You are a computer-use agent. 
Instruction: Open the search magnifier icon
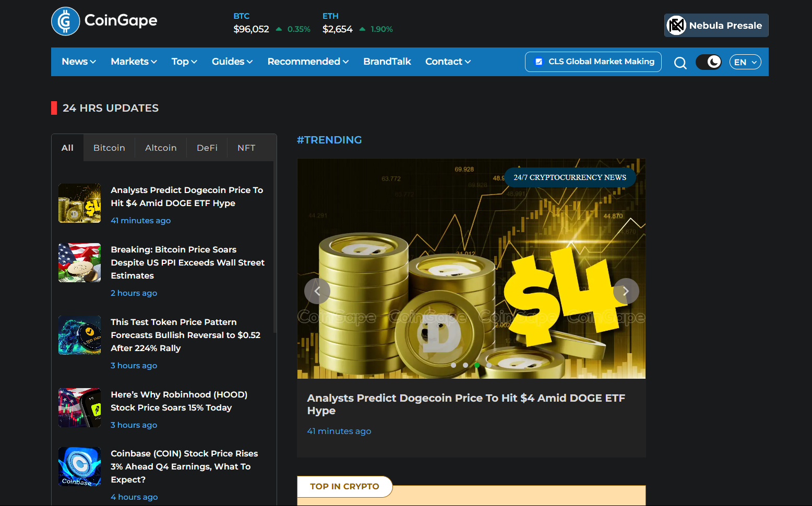coord(680,63)
